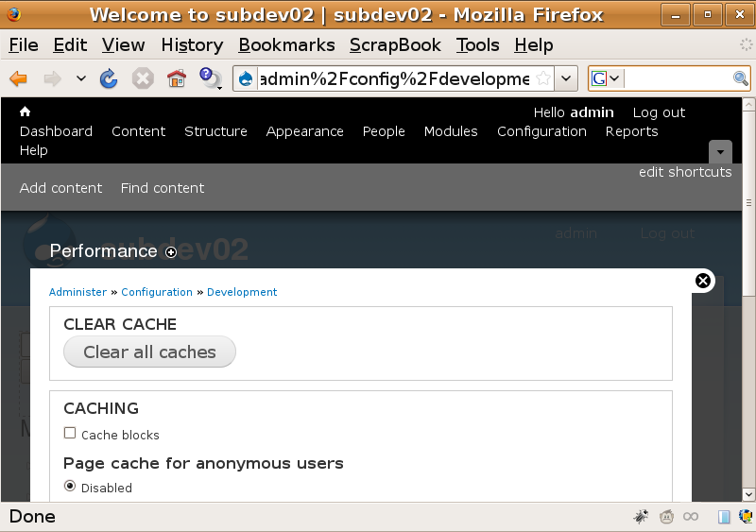Follow the Configuration breadcrumb link
The height and width of the screenshot is (532, 756).
(157, 292)
